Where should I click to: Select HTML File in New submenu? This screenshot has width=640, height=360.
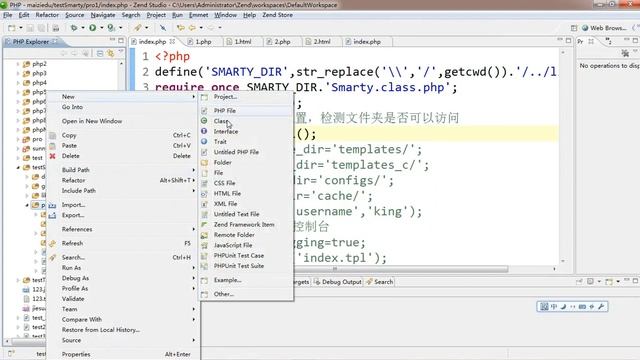coord(246,193)
